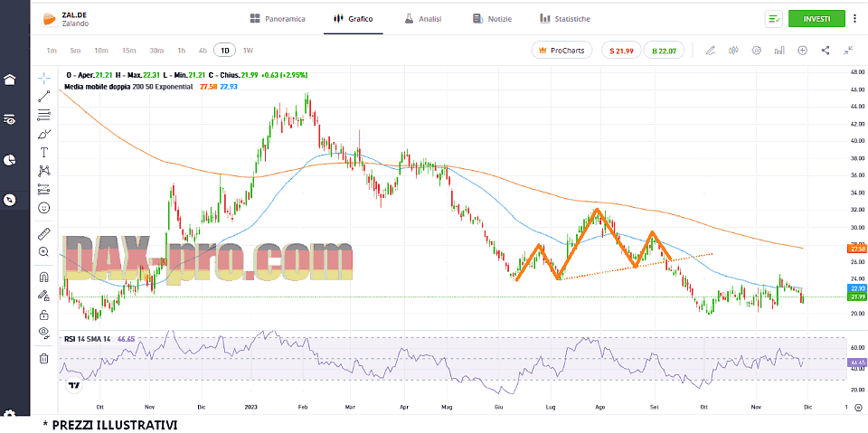Select the 1m timeframe
Image resolution: width=868 pixels, height=433 pixels.
(52, 51)
